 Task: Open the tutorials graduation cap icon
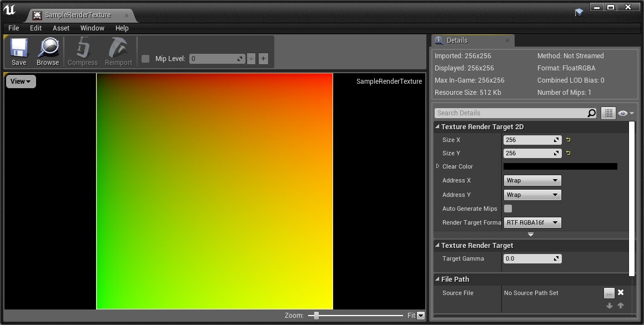coord(578,12)
